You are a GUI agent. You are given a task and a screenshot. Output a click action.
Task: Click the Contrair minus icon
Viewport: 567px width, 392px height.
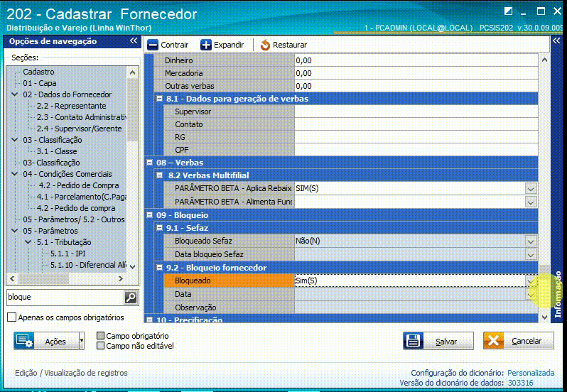click(x=153, y=45)
